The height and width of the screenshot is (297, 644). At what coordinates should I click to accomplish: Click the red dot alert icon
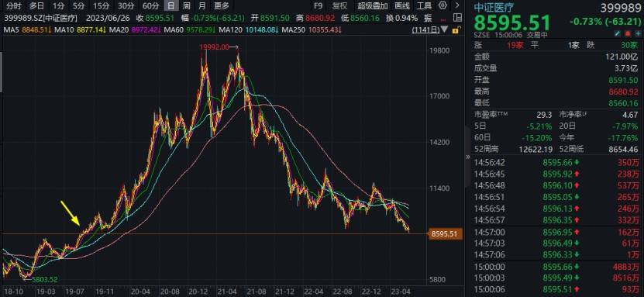coord(628,33)
